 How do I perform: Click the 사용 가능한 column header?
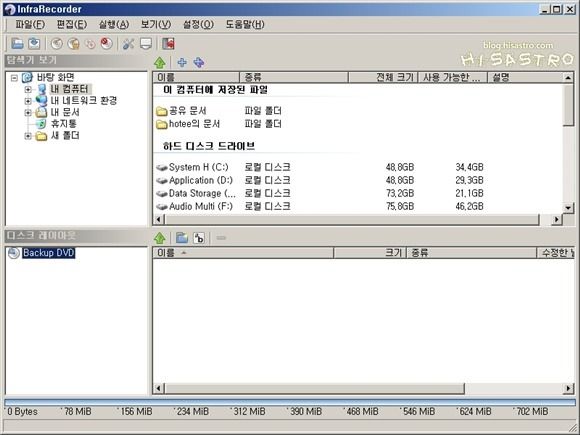(x=453, y=77)
